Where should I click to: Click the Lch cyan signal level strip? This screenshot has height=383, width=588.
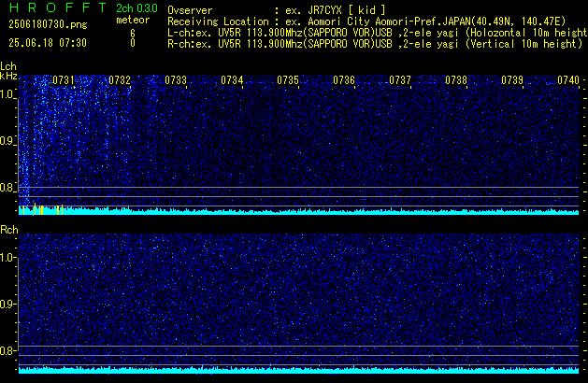point(298,210)
